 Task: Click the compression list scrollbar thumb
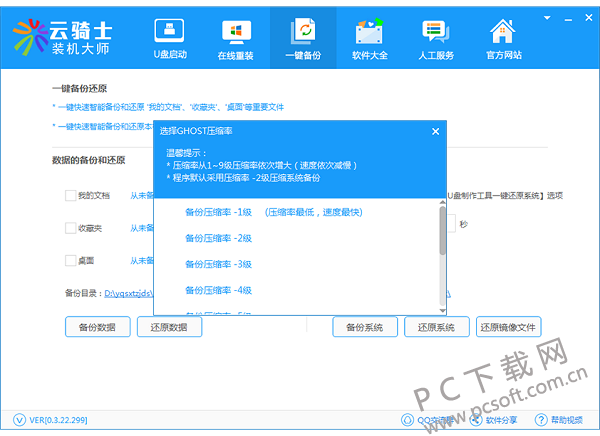click(x=443, y=230)
